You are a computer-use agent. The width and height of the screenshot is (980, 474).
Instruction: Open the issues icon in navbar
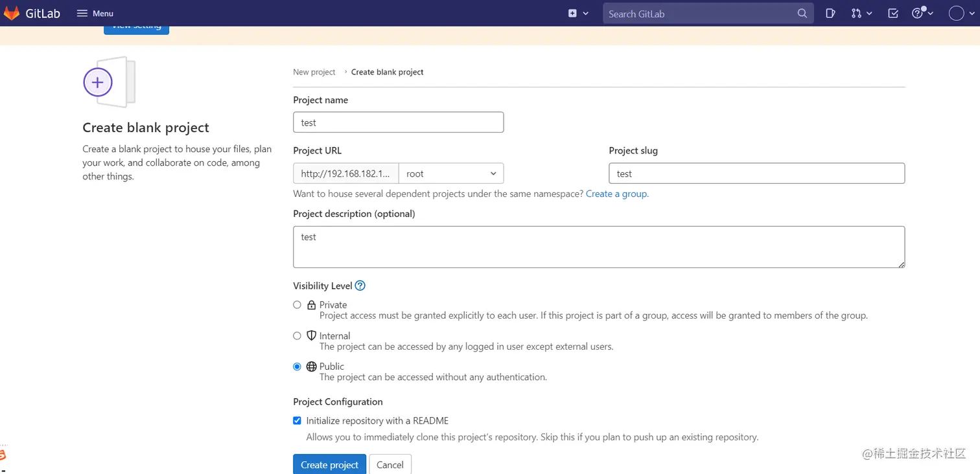tap(830, 13)
